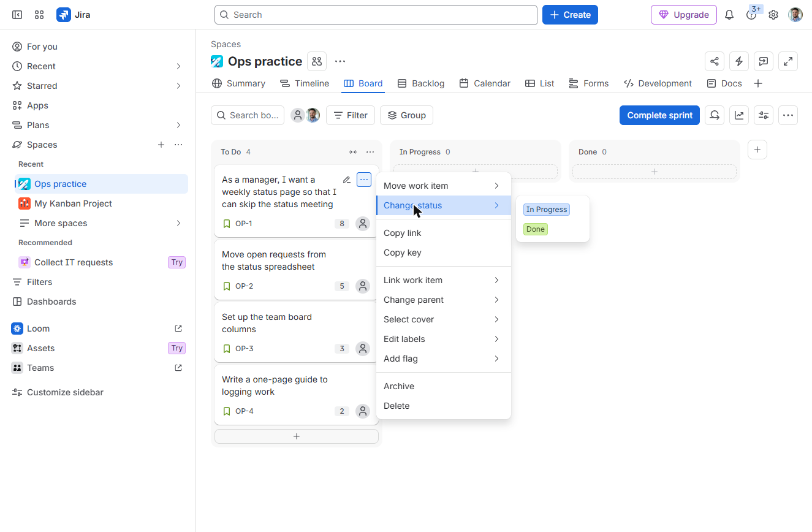This screenshot has height=532, width=812.
Task: Open the automation lightning bolt icon
Action: 739,61
